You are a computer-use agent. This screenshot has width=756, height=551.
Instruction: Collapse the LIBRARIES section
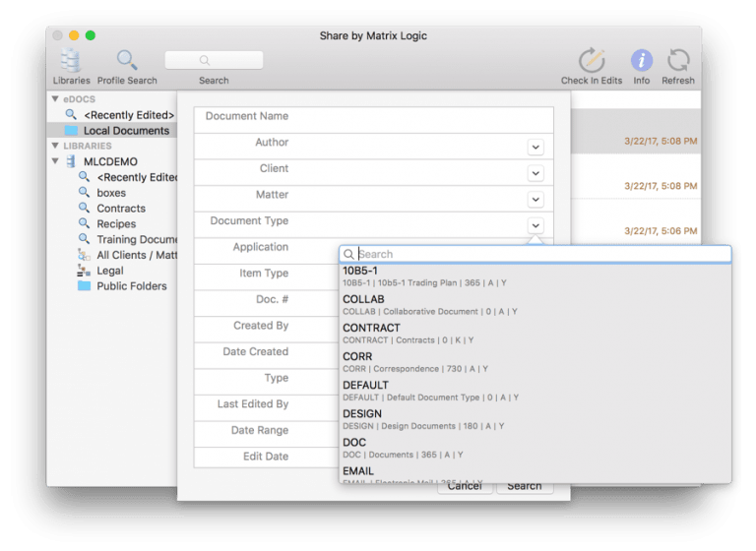(x=55, y=146)
